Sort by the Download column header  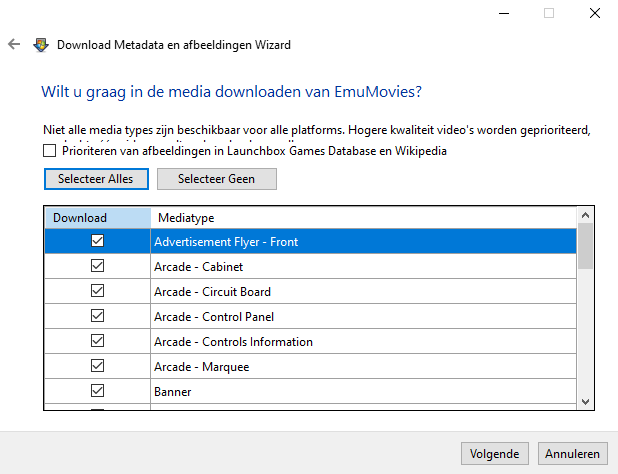coord(98,217)
